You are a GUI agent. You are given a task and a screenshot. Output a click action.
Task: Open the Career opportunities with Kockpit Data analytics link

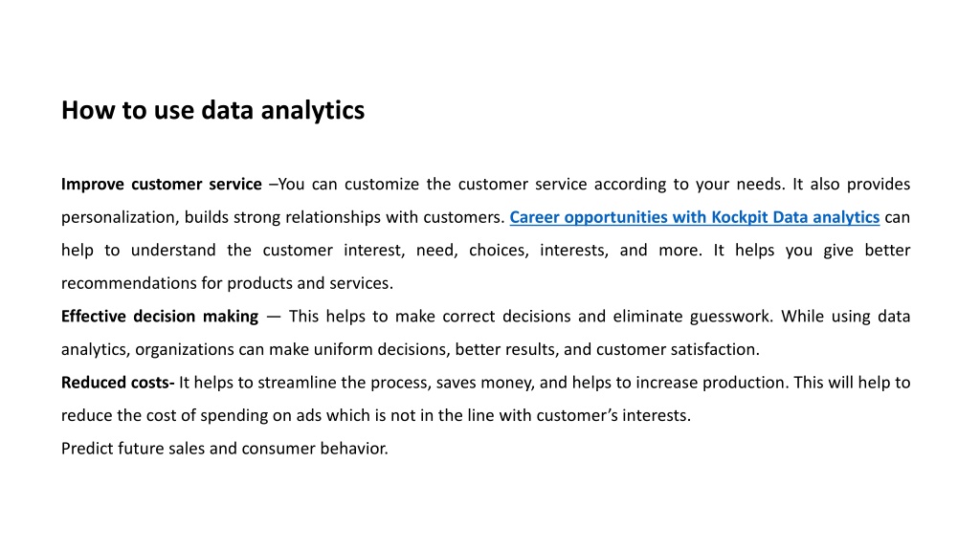(695, 217)
